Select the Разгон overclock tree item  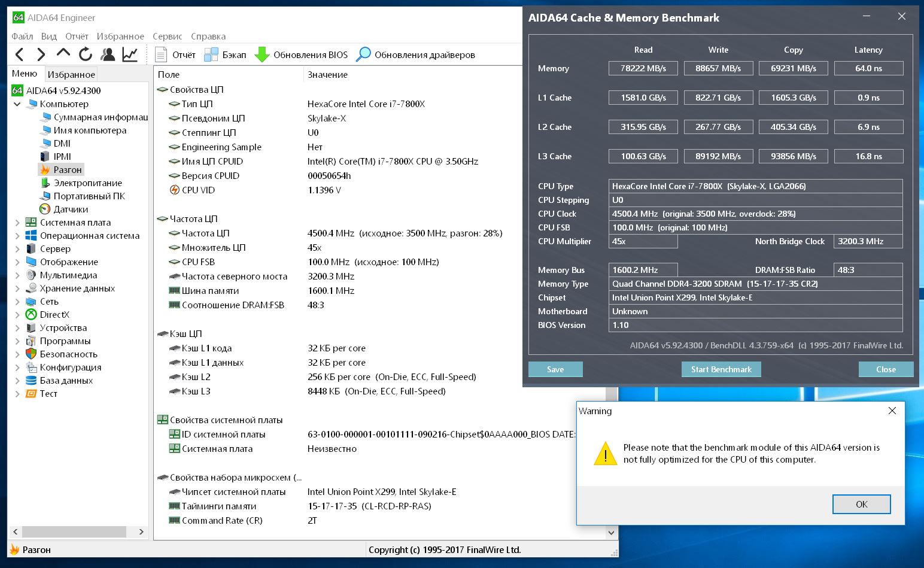click(61, 170)
